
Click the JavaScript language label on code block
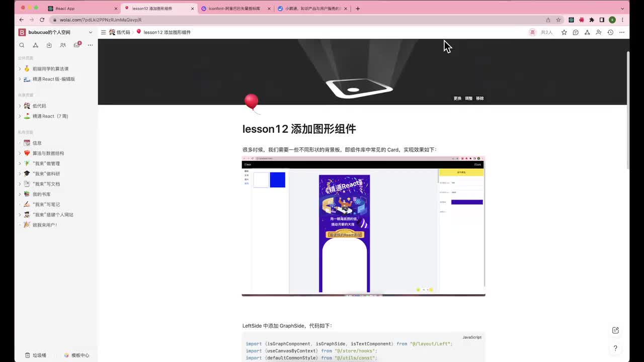point(472,337)
